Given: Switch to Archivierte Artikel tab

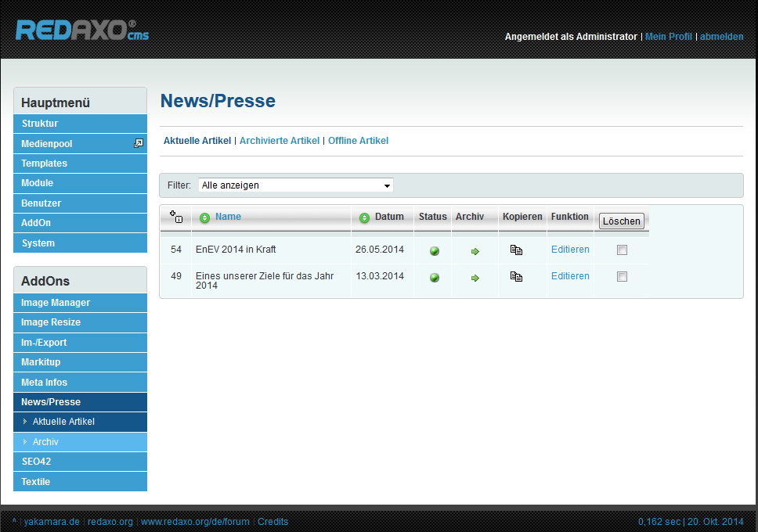Looking at the screenshot, I should point(280,141).
